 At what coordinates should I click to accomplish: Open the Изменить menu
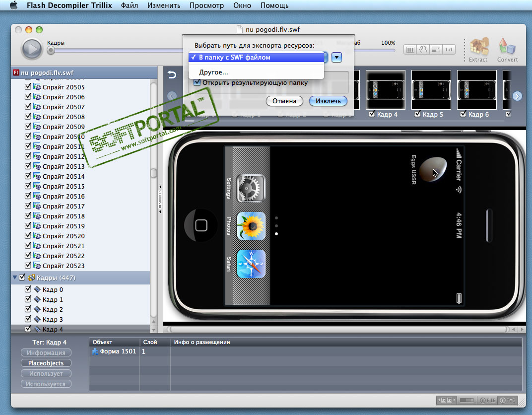tap(164, 5)
